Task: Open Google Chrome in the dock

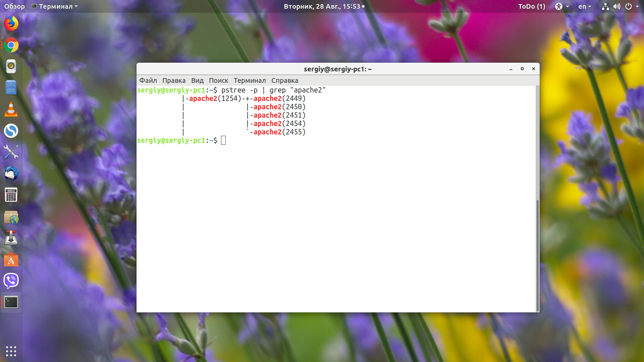Action: coord(11,45)
